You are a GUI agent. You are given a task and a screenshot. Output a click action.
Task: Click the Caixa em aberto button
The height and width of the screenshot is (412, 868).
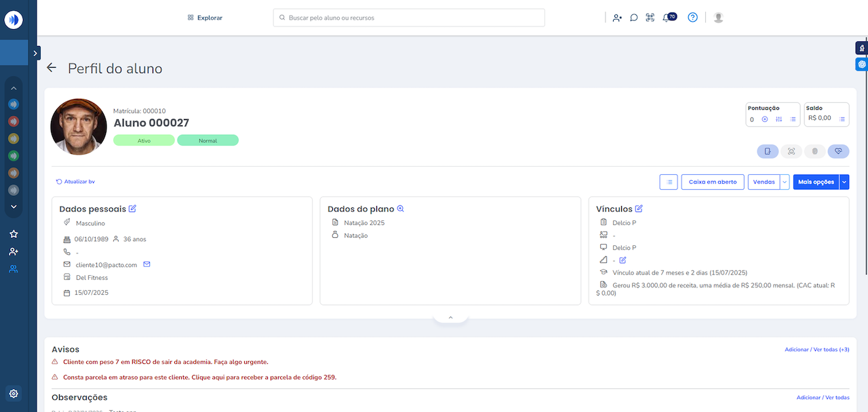(x=712, y=182)
